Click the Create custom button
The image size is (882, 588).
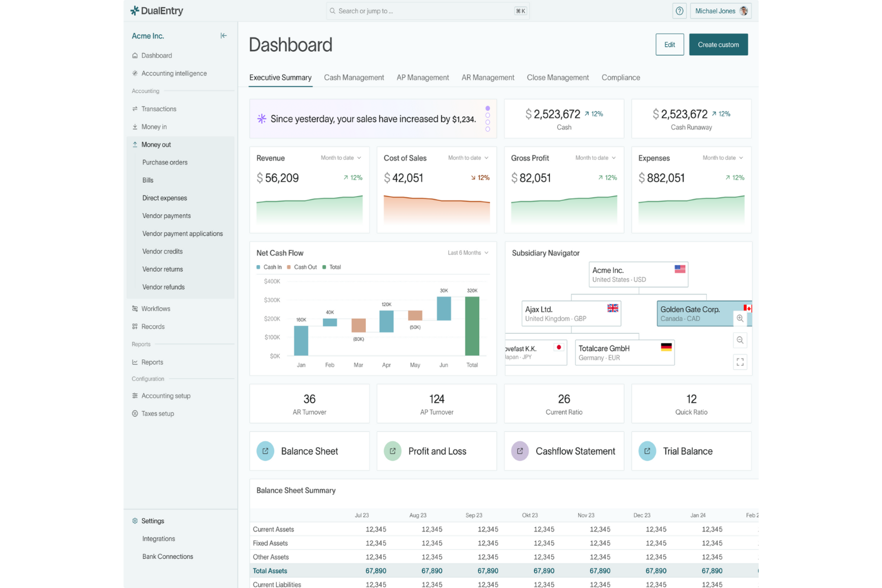718,44
